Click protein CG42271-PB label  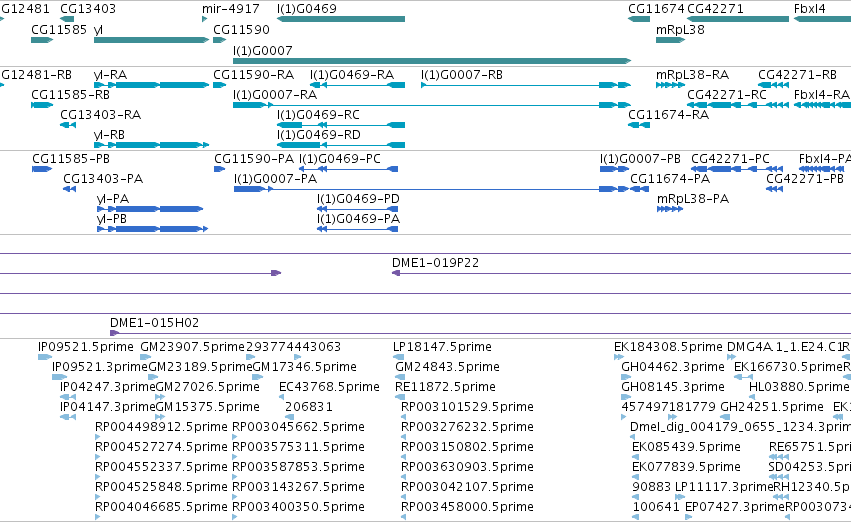[805, 179]
